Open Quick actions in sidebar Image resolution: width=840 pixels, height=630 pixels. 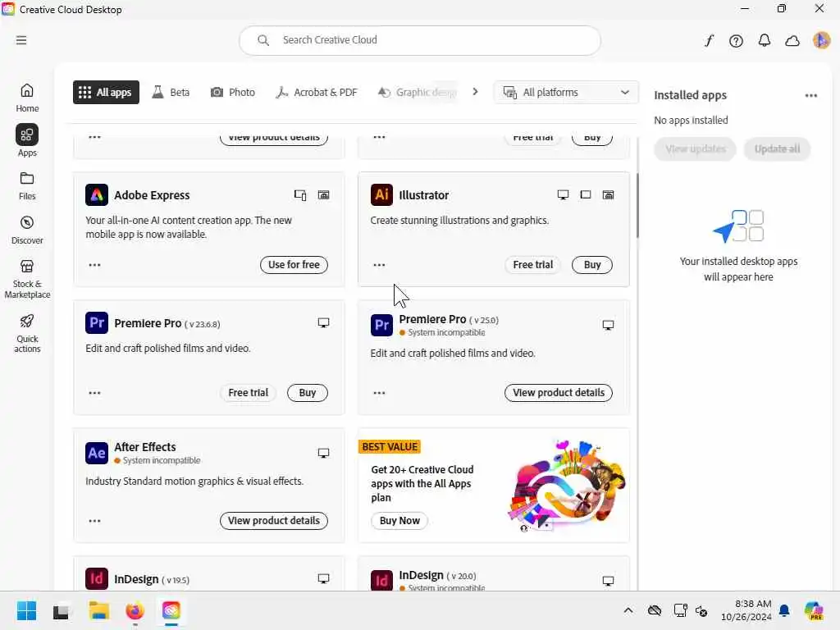point(27,333)
